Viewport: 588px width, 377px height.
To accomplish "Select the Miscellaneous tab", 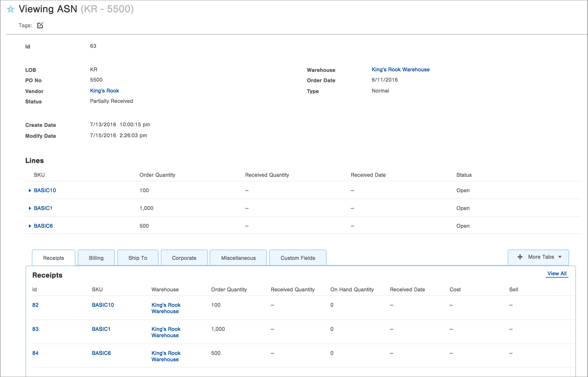I will 238,258.
